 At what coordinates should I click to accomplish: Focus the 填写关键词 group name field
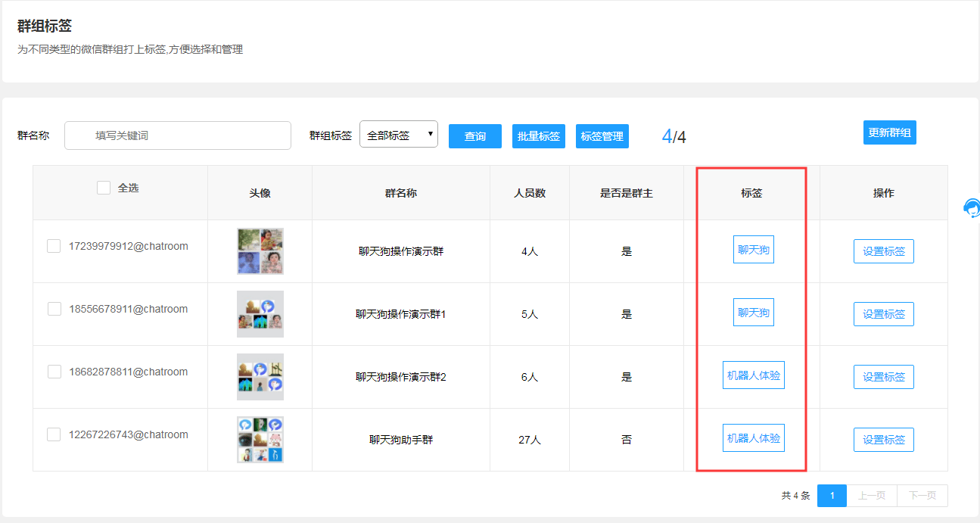tap(178, 135)
